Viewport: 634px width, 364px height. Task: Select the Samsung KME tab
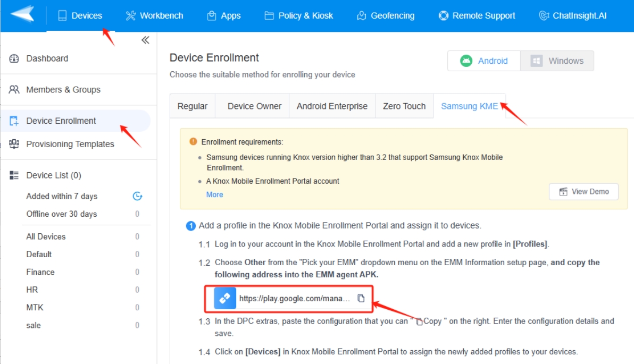click(x=470, y=106)
